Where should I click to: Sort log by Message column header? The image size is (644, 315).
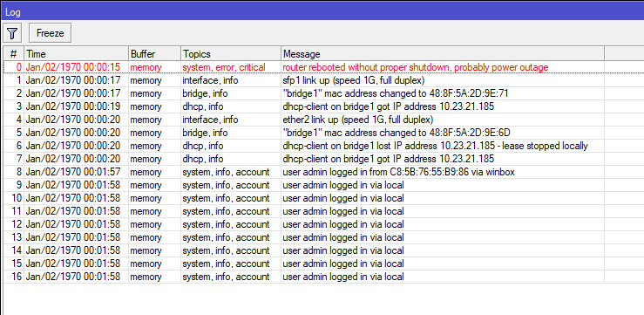443,54
